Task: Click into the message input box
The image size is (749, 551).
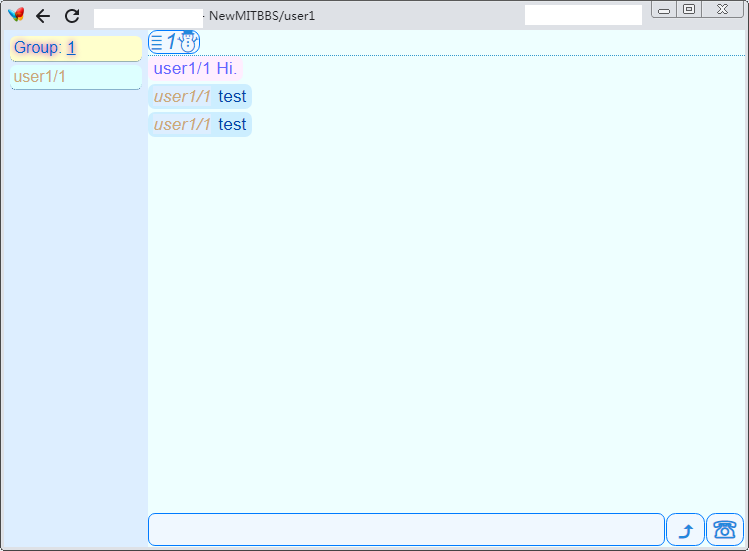Action: pos(406,529)
